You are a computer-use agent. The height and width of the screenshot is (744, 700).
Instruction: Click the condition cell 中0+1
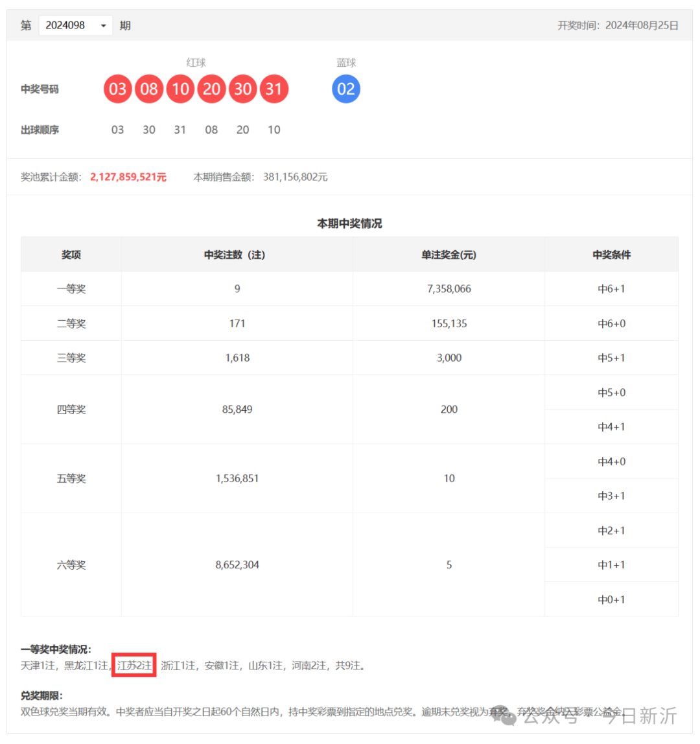(612, 599)
